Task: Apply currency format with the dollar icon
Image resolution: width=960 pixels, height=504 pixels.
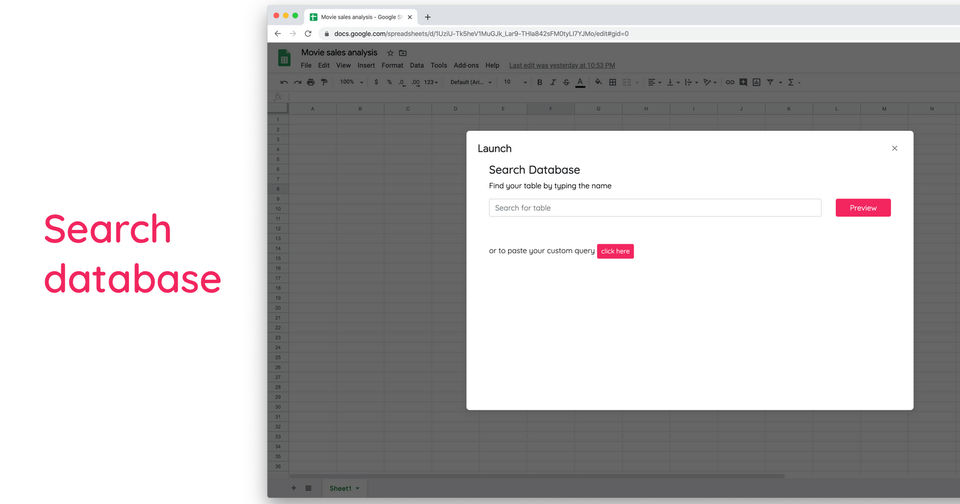Action: pyautogui.click(x=376, y=82)
